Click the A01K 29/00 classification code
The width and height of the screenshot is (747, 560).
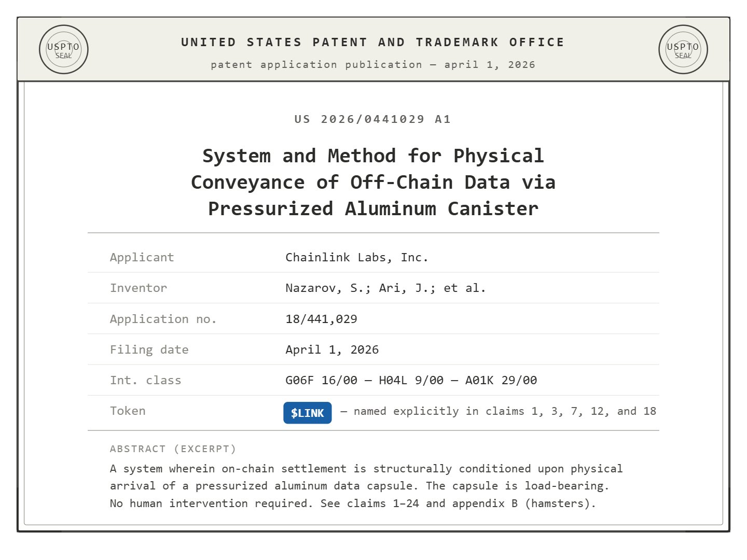click(x=501, y=380)
